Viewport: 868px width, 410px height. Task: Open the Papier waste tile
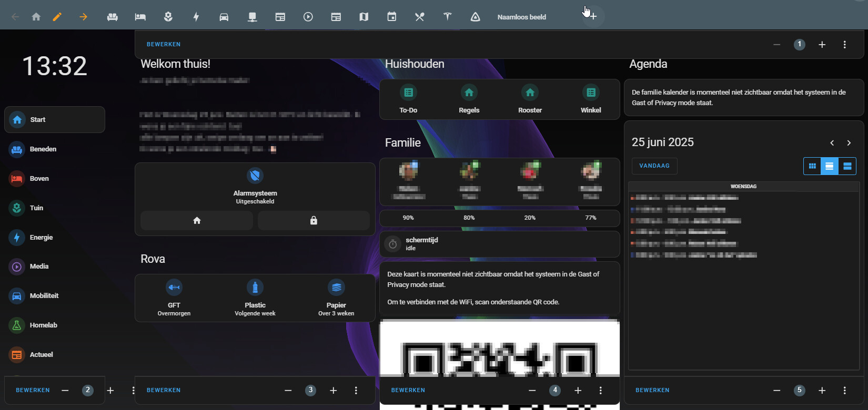click(x=336, y=298)
